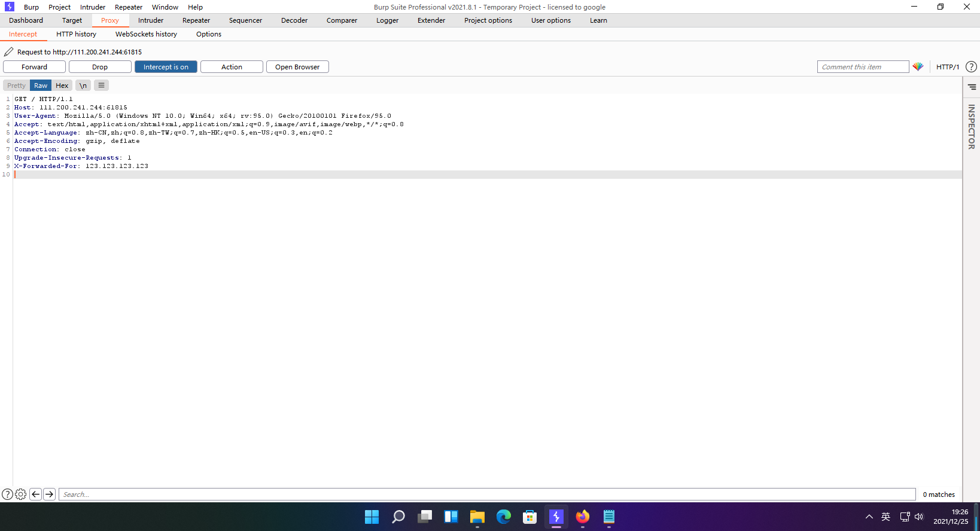Click the search input field
Image resolution: width=980 pixels, height=531 pixels.
click(487, 495)
